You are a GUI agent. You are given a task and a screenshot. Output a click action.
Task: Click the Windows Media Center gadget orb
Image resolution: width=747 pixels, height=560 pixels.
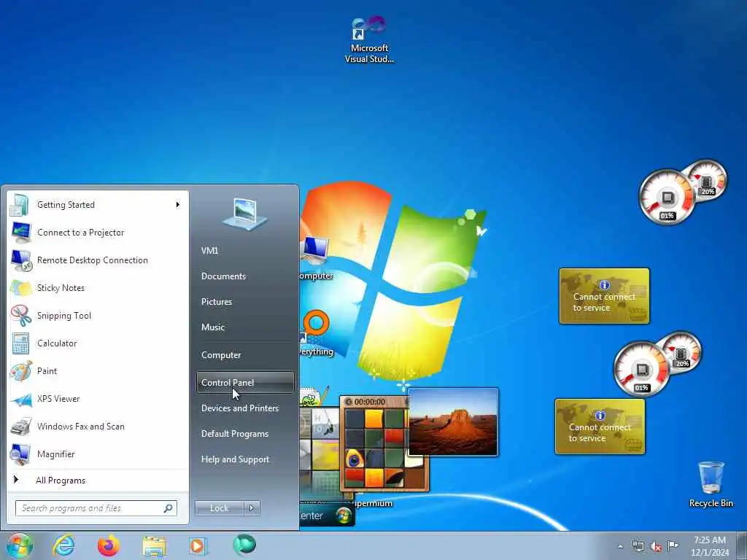[344, 516]
